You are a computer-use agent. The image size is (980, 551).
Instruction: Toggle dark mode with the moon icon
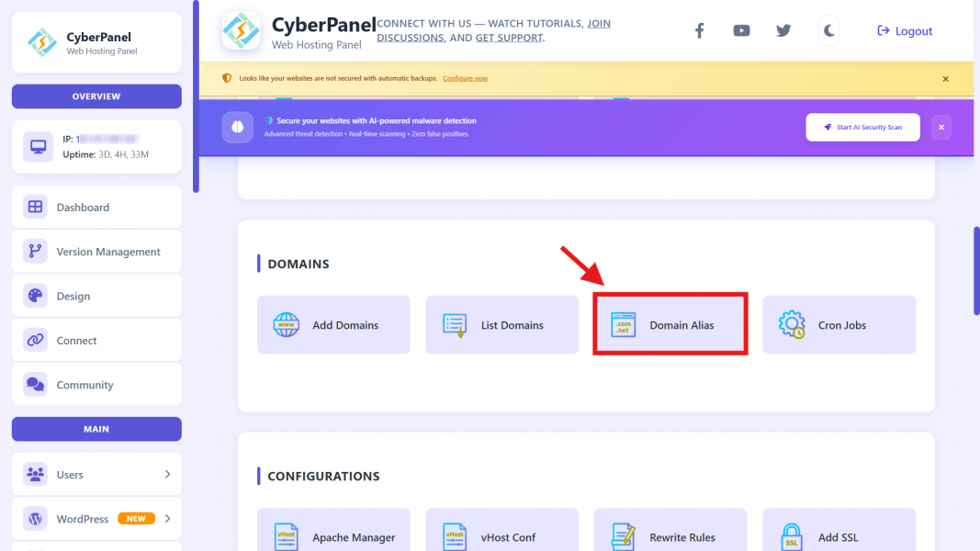pos(828,30)
